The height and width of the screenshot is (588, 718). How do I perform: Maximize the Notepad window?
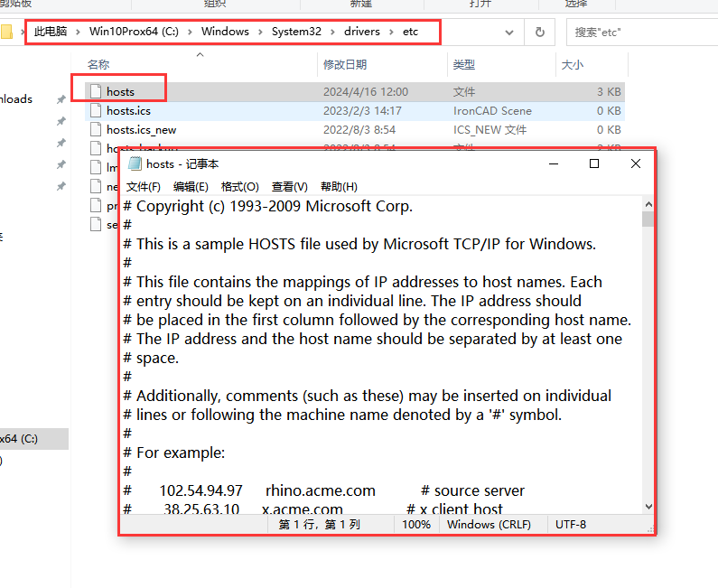coord(594,163)
